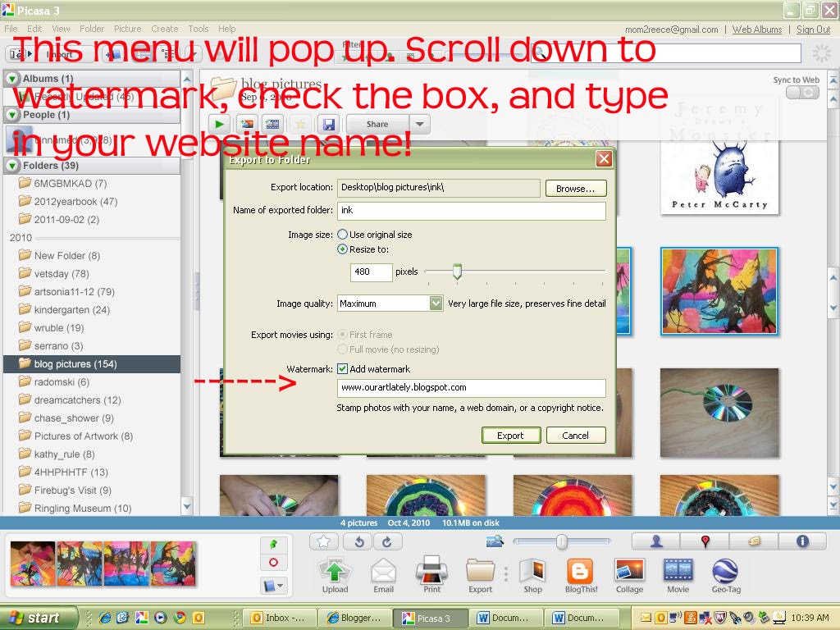Click the image size pixel slider handle
This screenshot has width=840, height=630.
pyautogui.click(x=457, y=271)
